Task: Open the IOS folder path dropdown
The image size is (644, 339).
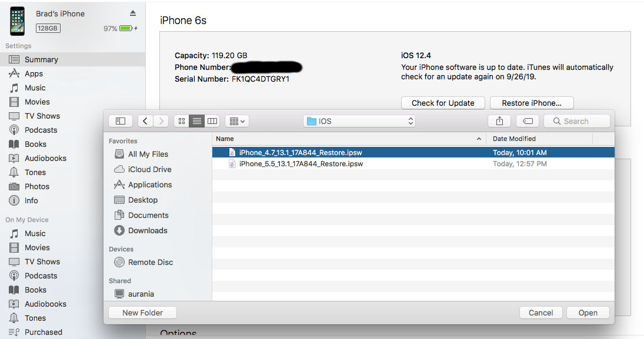Action: pyautogui.click(x=359, y=121)
